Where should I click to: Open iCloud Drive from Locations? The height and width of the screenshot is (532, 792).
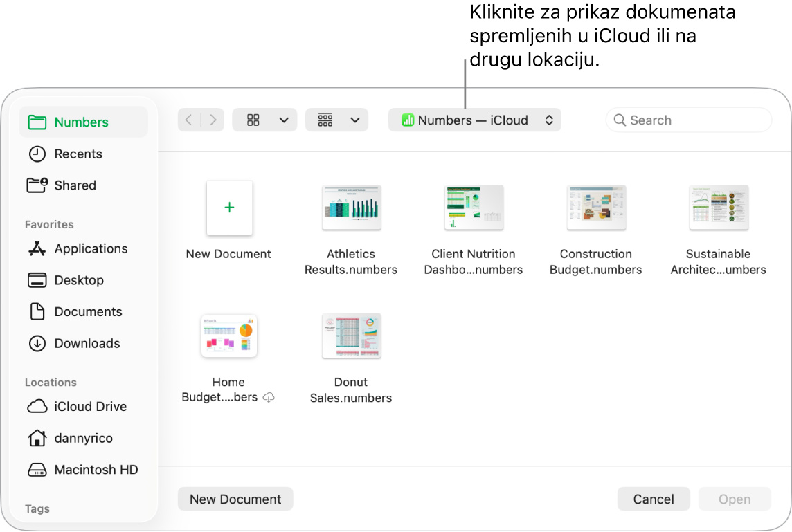[90, 406]
